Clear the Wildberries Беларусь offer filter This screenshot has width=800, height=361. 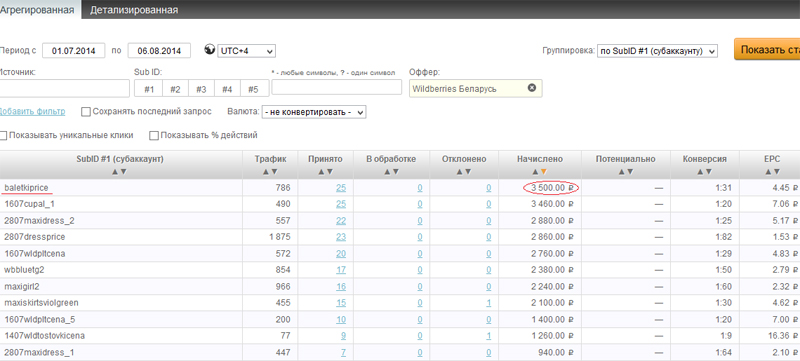[x=532, y=88]
